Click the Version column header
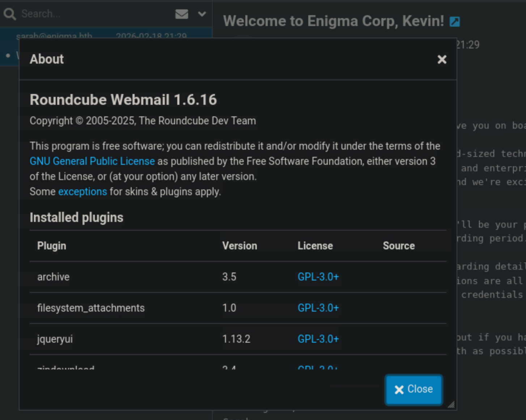The image size is (526, 420). point(239,246)
